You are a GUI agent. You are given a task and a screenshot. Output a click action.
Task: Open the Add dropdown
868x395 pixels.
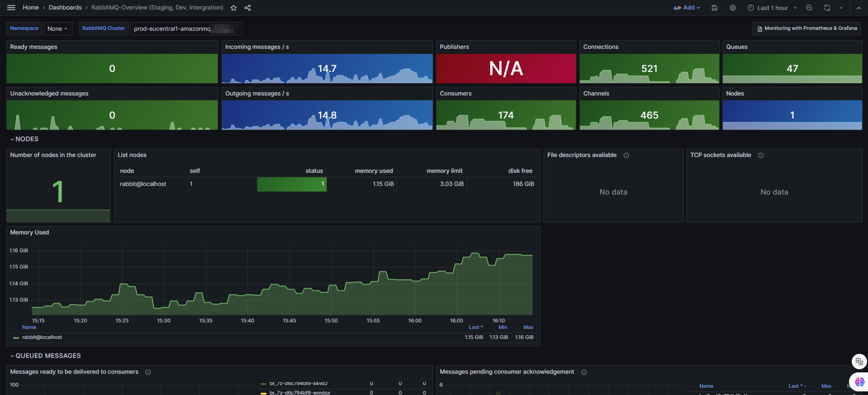coord(687,8)
